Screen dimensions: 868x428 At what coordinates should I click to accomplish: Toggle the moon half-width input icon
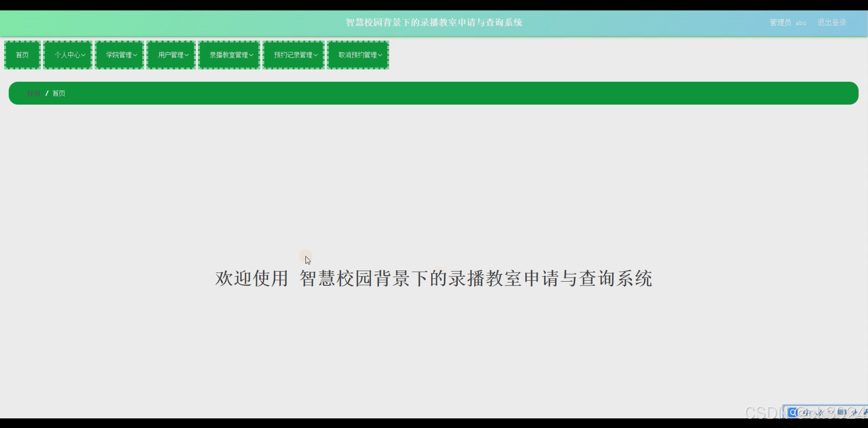coord(819,413)
